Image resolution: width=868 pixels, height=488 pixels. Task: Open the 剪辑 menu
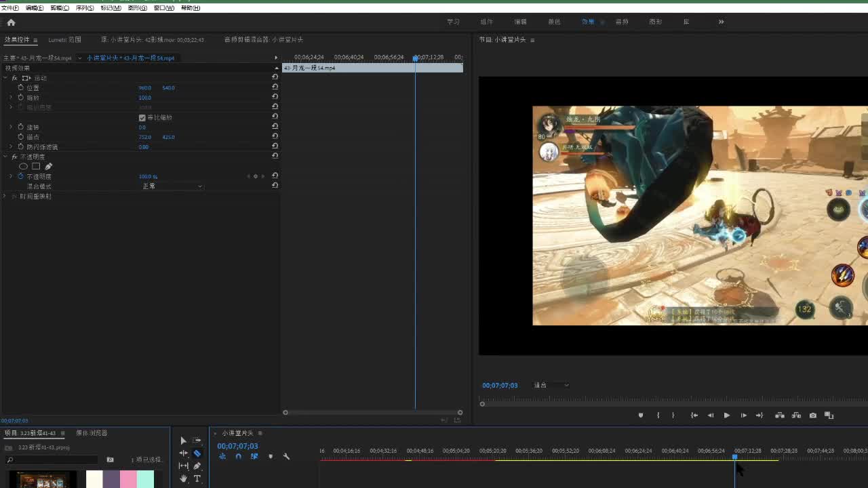point(60,8)
